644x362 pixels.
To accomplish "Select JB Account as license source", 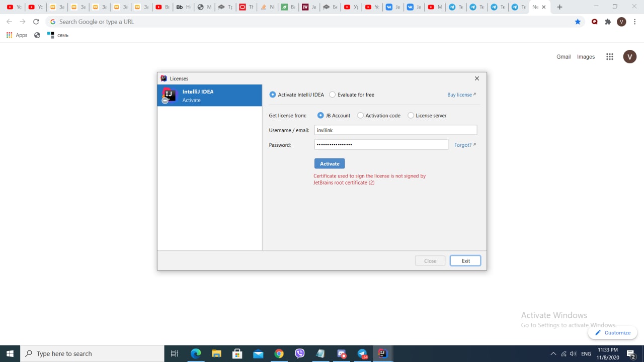I will (x=320, y=116).
